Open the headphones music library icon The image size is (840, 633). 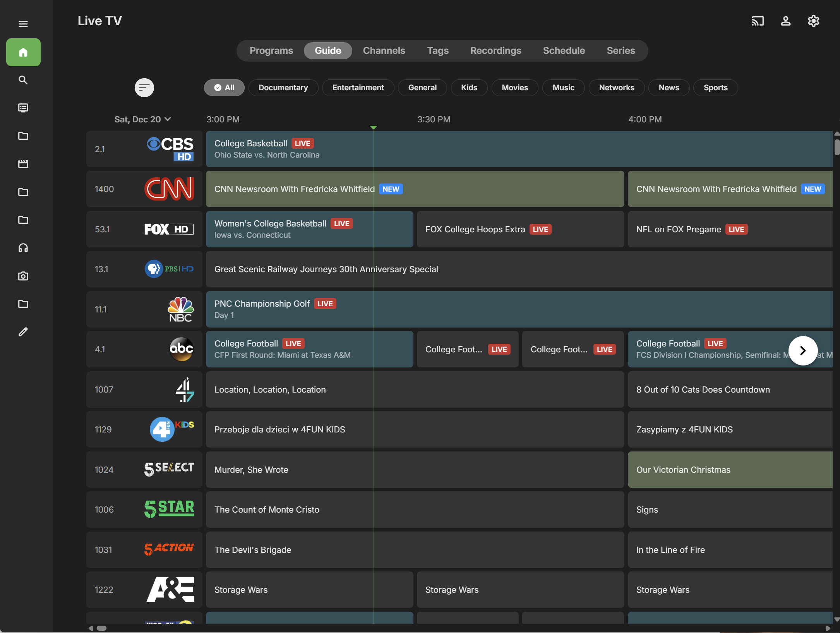pos(23,248)
